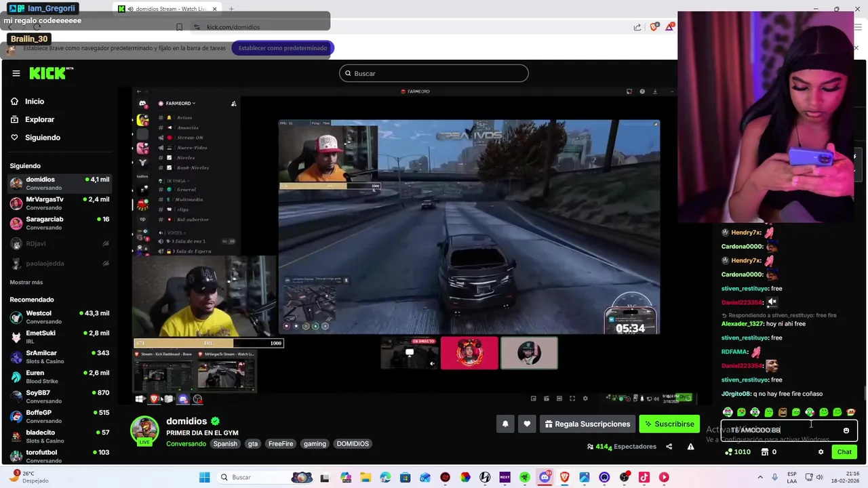
Task: Click Conversando category under stream title
Action: click(186, 444)
